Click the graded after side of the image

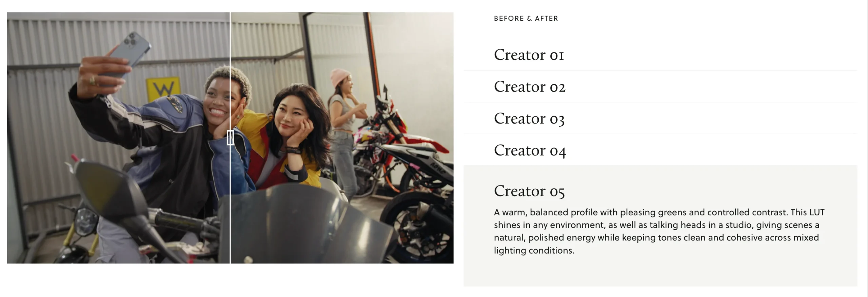pos(342,138)
